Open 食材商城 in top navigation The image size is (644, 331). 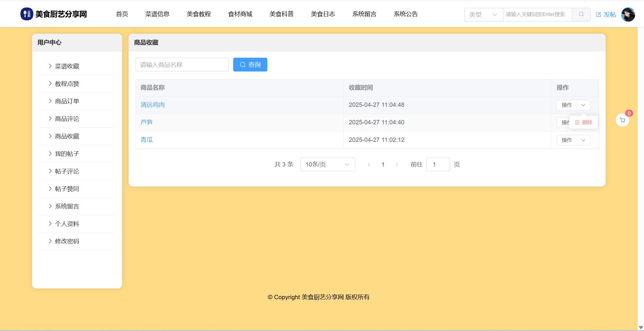[x=240, y=14]
